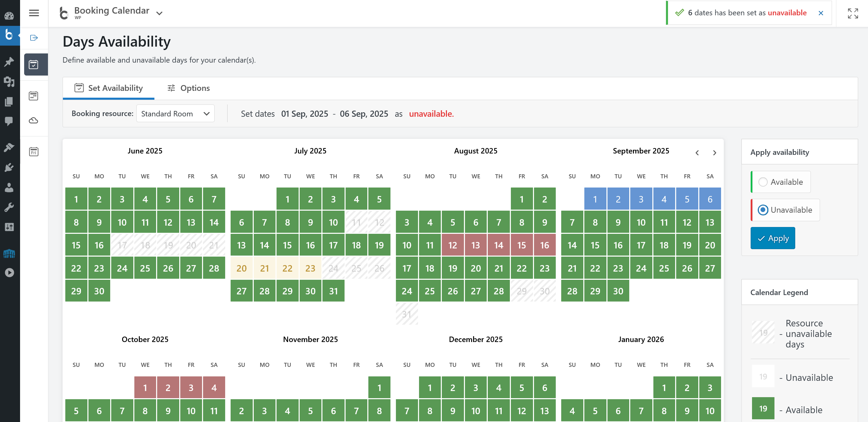Click the Days Availability heading

coord(117,42)
